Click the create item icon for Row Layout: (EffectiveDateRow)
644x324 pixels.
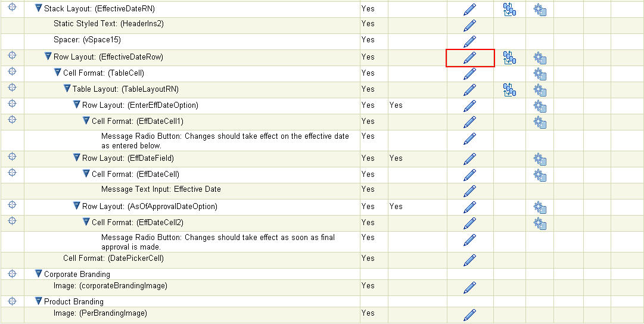pos(540,58)
